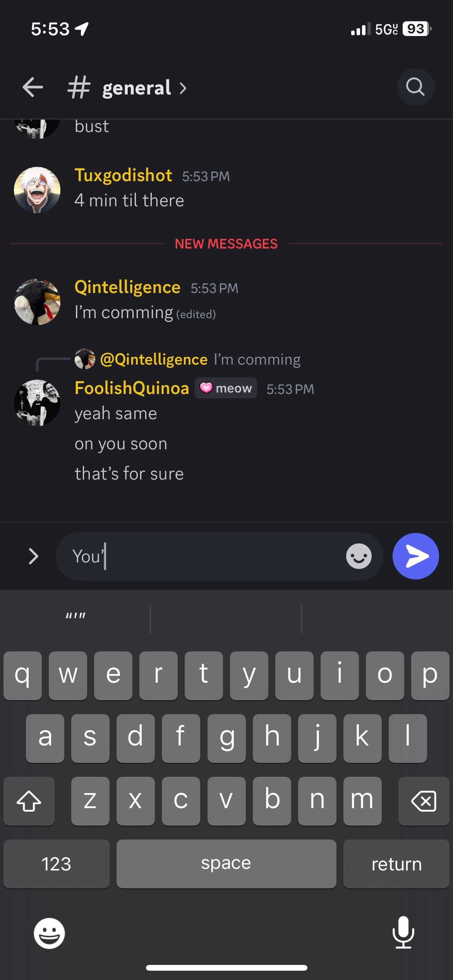This screenshot has height=980, width=453.
Task: Switch to the 123 numeric keyboard
Action: [57, 864]
